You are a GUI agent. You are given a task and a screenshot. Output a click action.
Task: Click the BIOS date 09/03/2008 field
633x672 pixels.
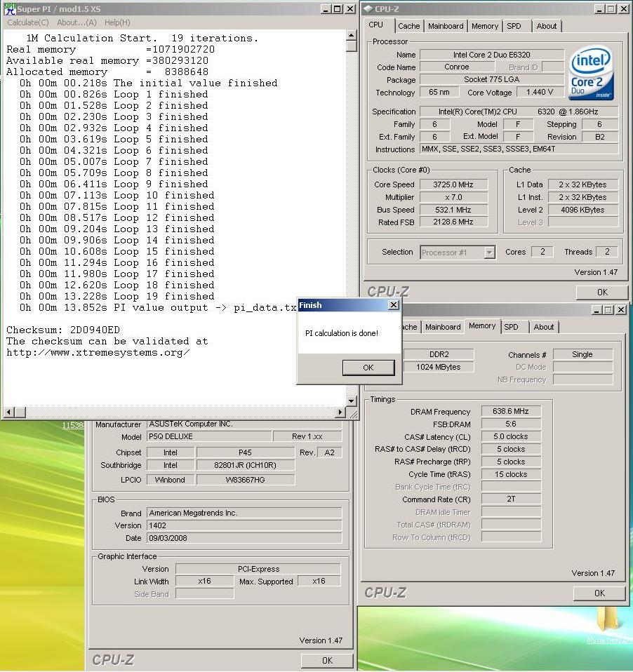244,538
